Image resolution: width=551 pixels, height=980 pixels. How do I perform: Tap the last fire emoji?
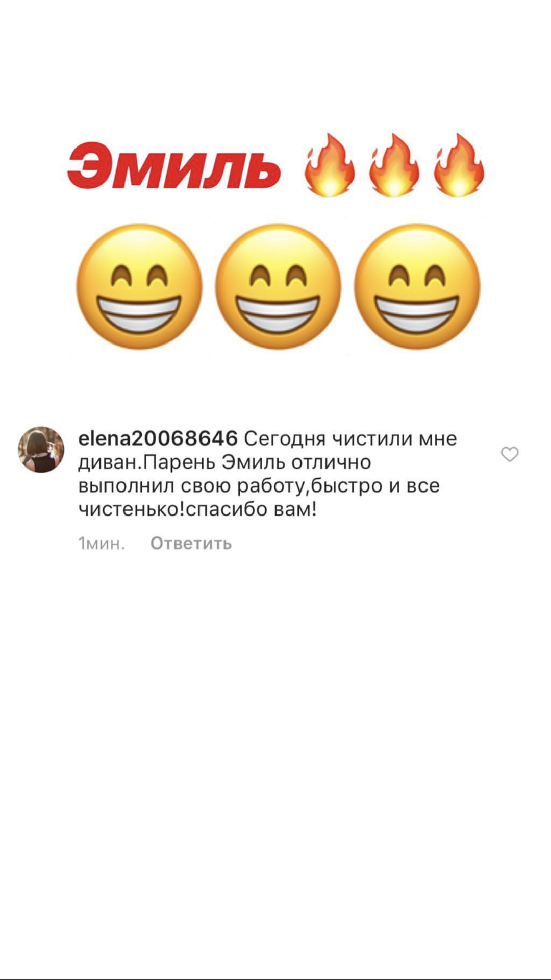458,165
